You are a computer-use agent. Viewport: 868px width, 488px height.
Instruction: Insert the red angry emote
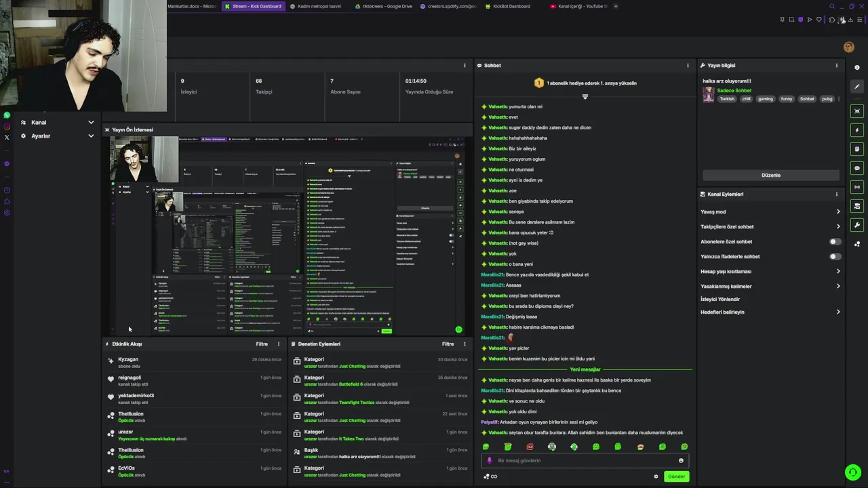(x=530, y=447)
